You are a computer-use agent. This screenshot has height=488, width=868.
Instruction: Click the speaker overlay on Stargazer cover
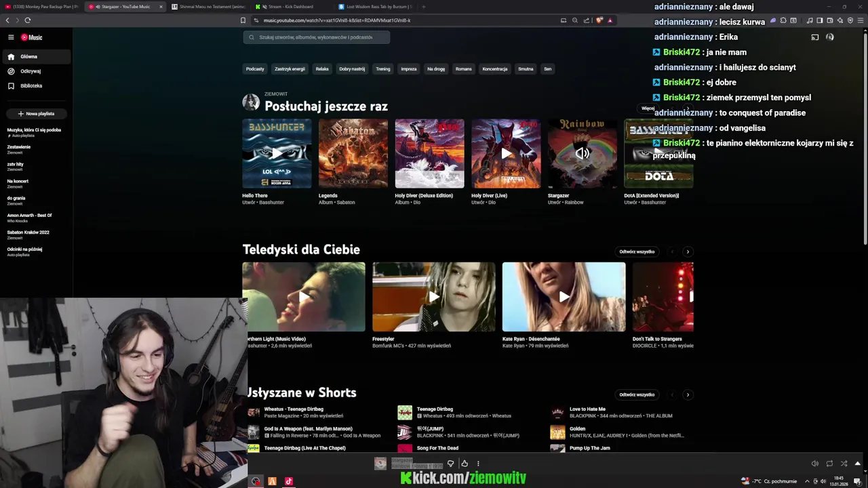click(582, 154)
